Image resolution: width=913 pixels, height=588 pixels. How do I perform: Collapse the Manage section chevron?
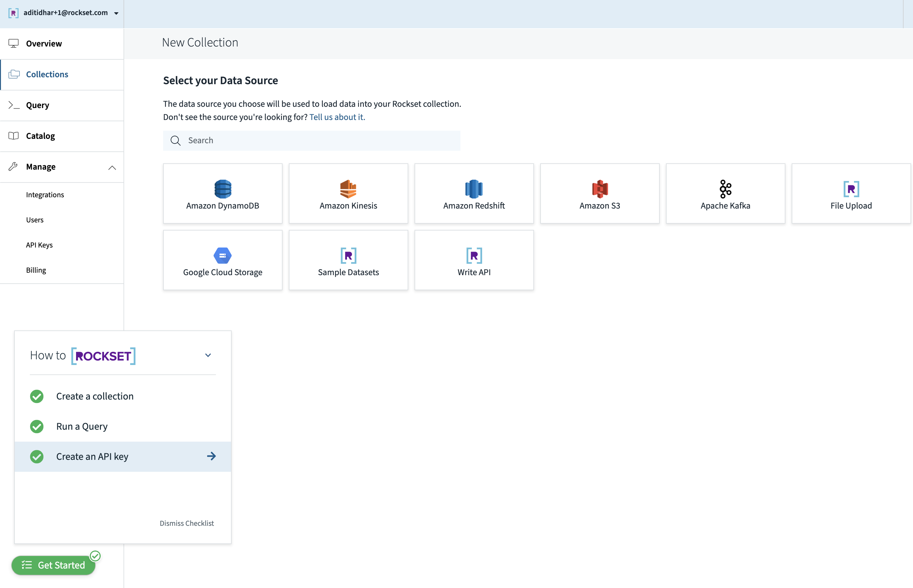[x=112, y=167]
